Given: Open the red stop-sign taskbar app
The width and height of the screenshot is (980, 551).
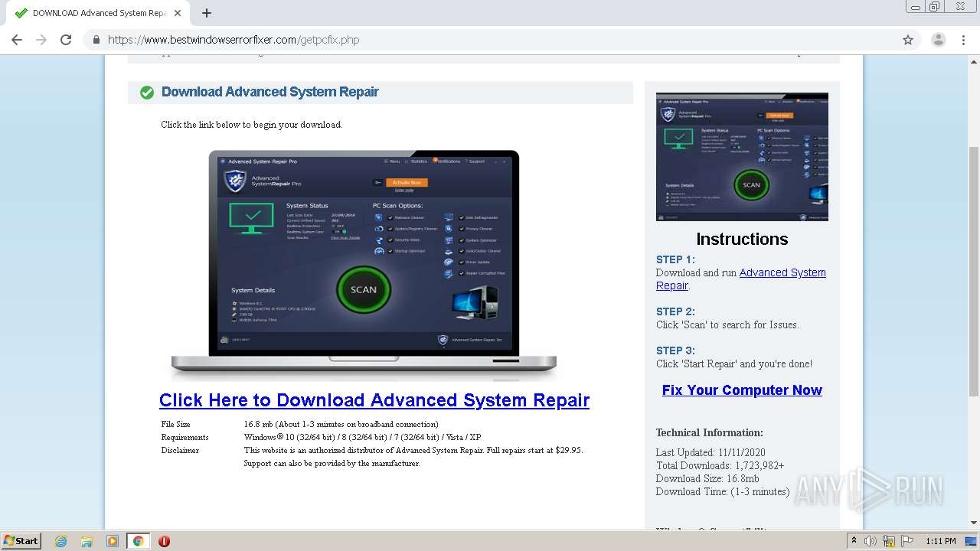Looking at the screenshot, I should click(164, 541).
